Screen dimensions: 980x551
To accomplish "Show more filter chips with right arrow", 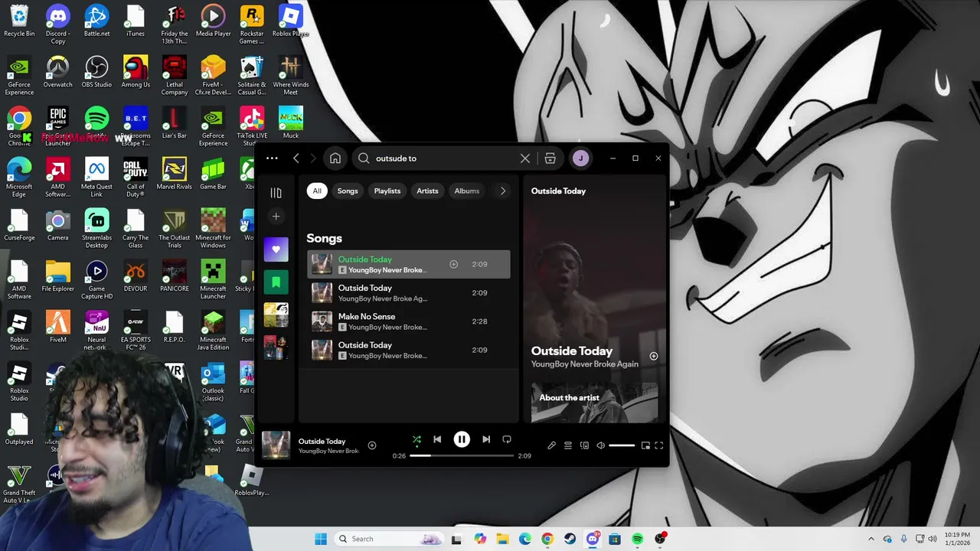I will point(503,191).
